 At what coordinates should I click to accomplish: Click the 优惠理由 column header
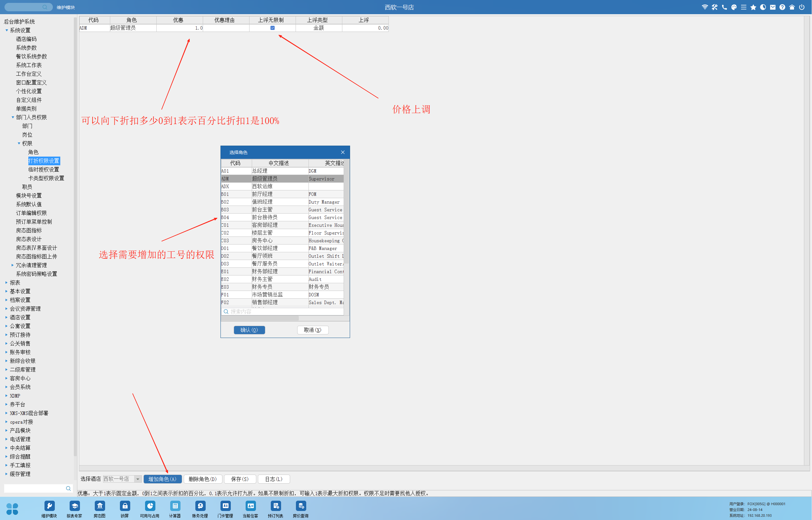[x=226, y=20]
